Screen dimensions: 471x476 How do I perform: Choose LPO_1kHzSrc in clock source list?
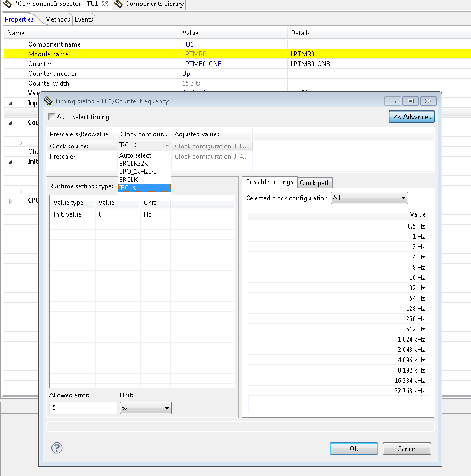point(144,172)
